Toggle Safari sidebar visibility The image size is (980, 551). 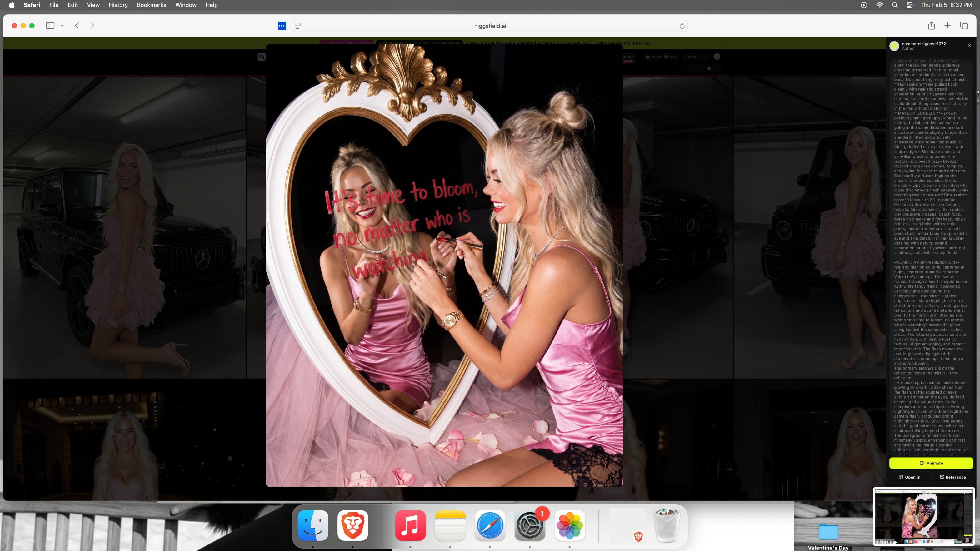point(50,26)
